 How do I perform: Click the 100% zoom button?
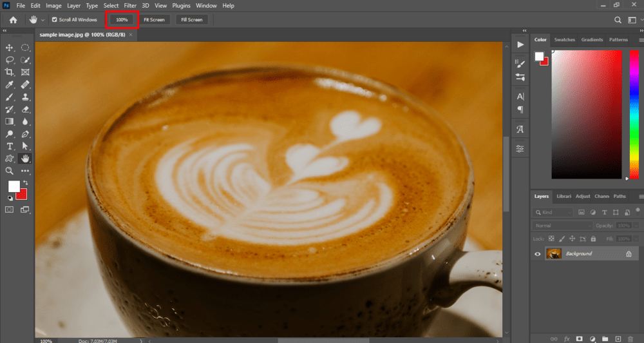tap(122, 20)
